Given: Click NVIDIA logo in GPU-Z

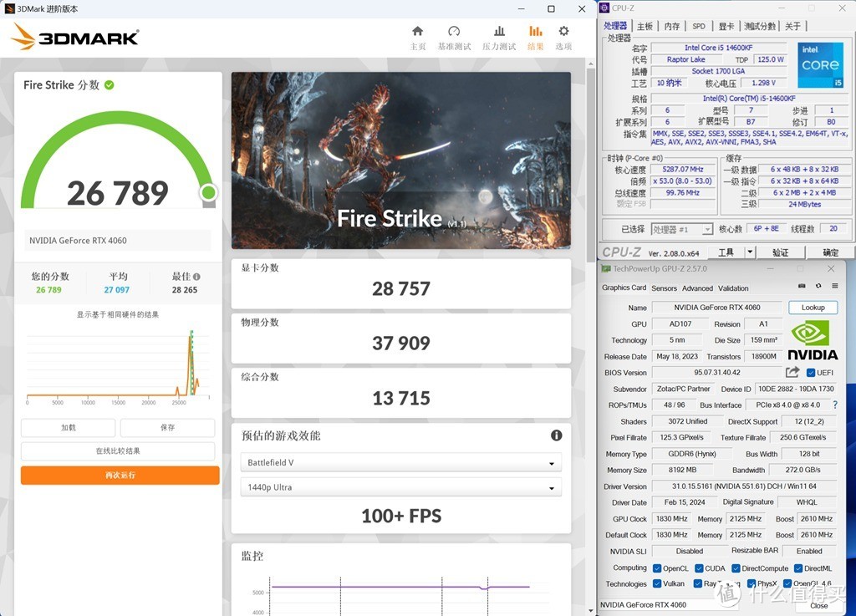Looking at the screenshot, I should [813, 340].
